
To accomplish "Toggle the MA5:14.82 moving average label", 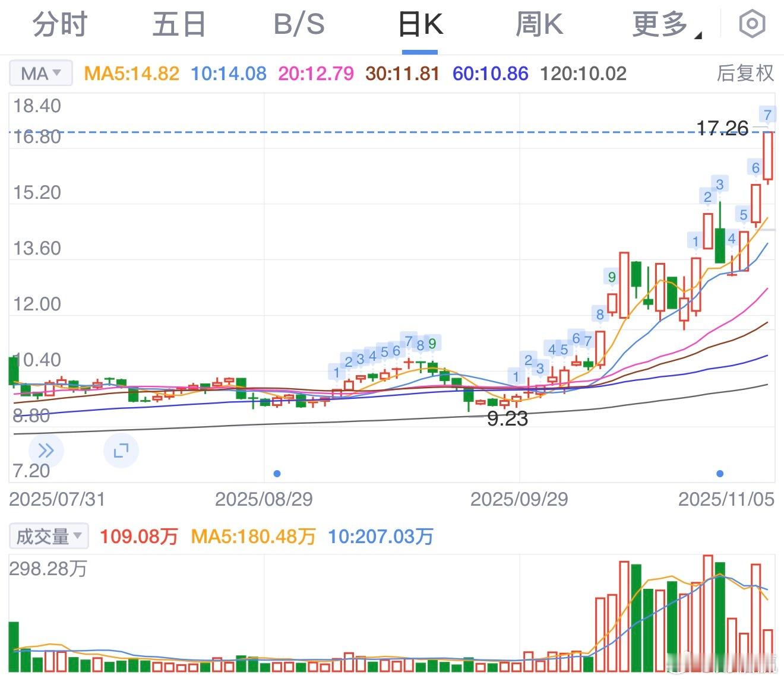I will pos(131,73).
